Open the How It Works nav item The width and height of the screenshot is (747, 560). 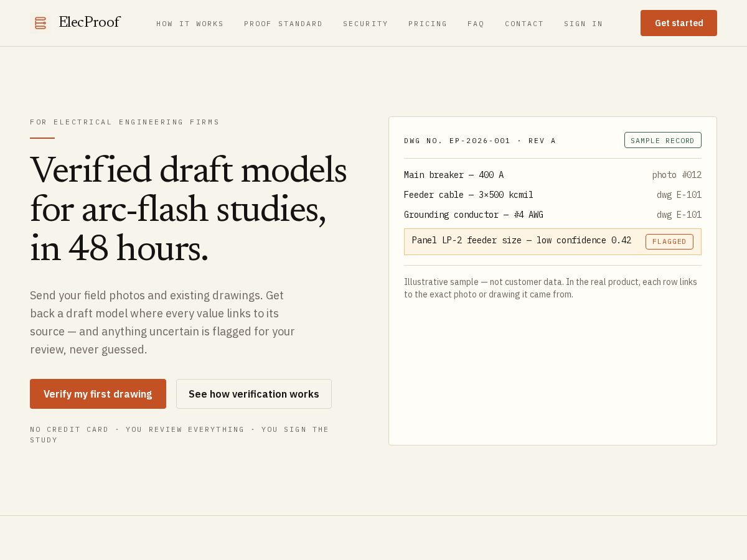pyautogui.click(x=190, y=24)
